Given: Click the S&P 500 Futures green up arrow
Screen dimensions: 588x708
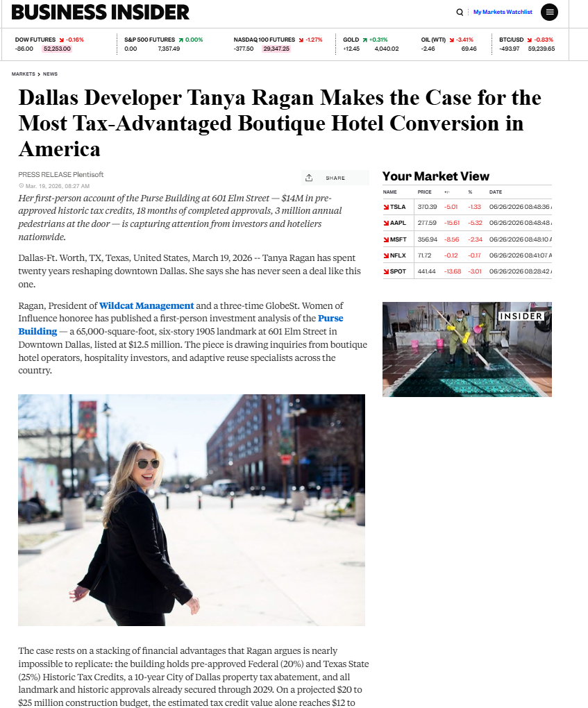Looking at the screenshot, I should pyautogui.click(x=181, y=40).
